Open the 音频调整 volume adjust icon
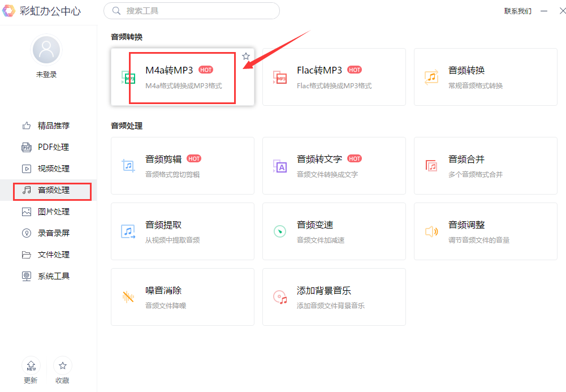 click(431, 231)
